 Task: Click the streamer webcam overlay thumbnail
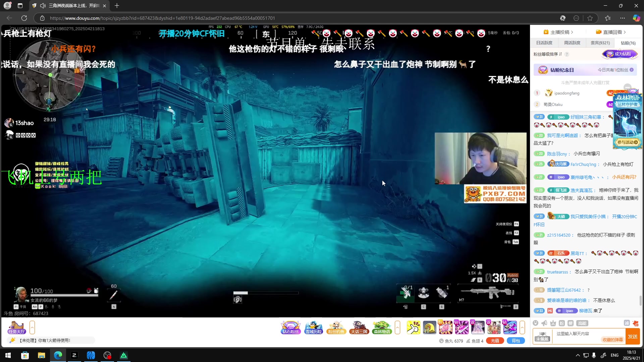click(x=480, y=159)
